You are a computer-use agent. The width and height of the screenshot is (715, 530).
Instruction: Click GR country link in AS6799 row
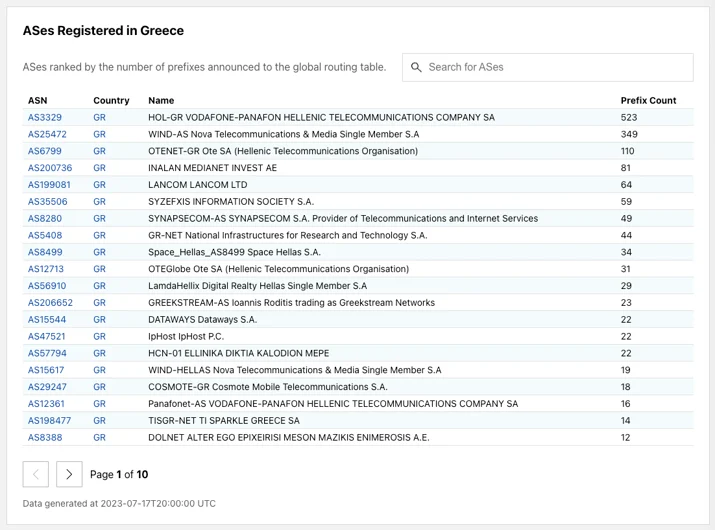[x=99, y=151]
